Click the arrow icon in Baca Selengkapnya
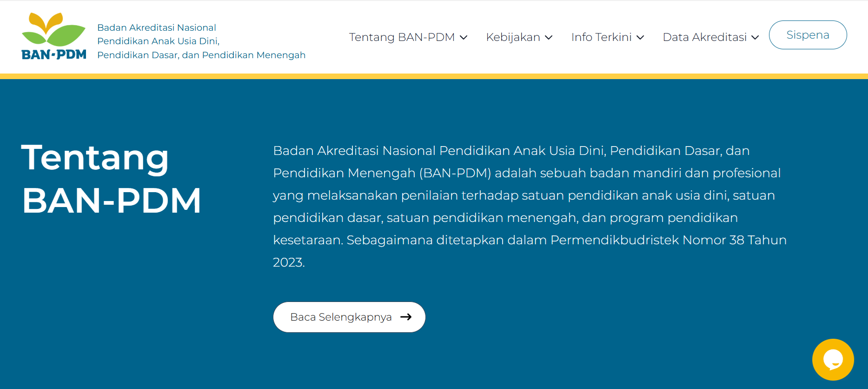868x389 pixels. [x=406, y=317]
